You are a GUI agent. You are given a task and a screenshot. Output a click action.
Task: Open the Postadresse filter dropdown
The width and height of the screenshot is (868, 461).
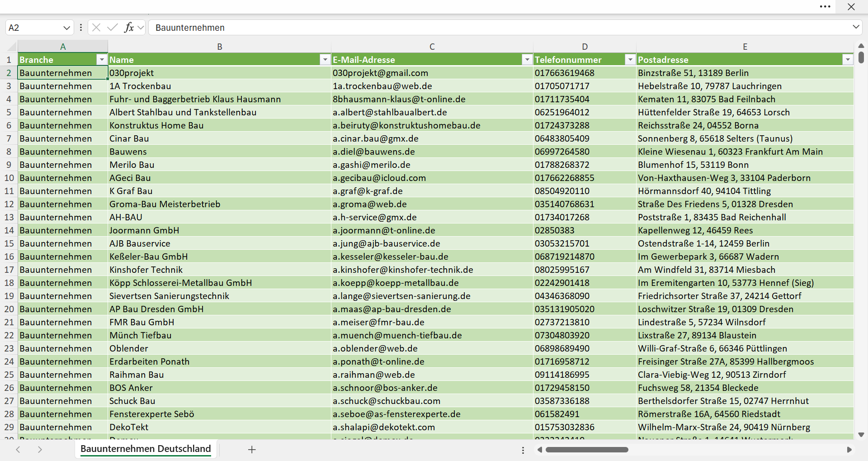click(848, 60)
